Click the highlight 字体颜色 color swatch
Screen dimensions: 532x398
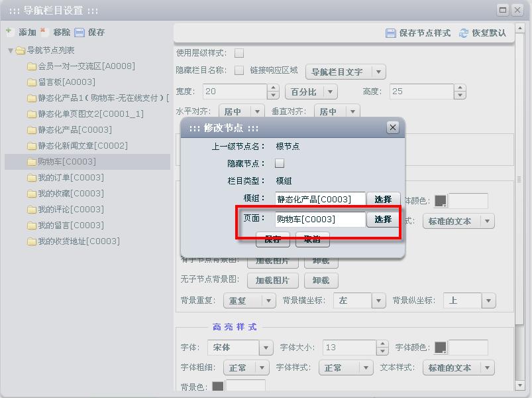(x=441, y=348)
